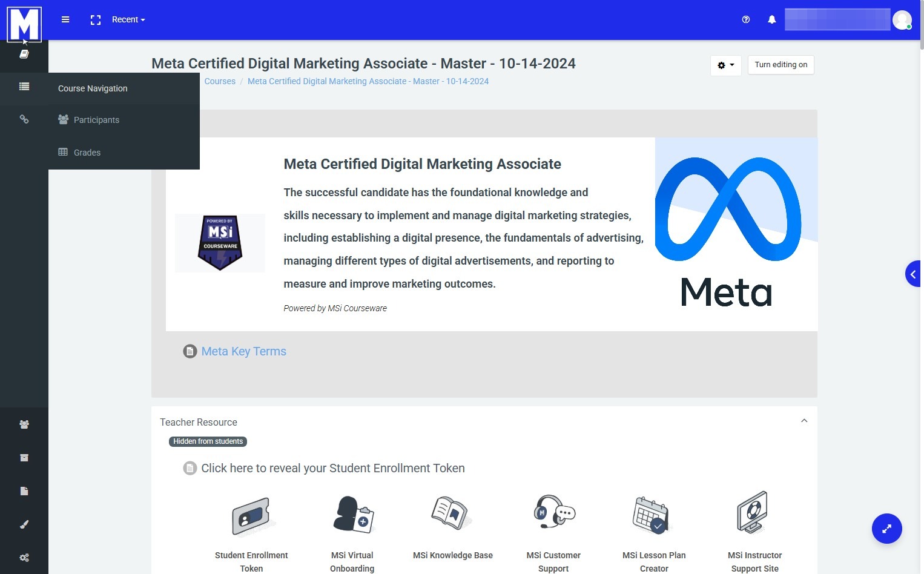Open the MSi home logo

(24, 24)
